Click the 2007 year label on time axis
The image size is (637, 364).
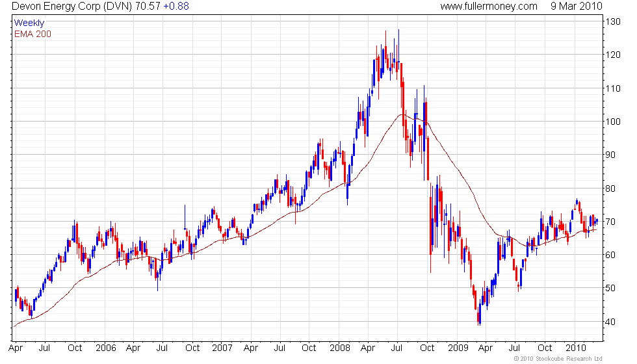(x=222, y=348)
